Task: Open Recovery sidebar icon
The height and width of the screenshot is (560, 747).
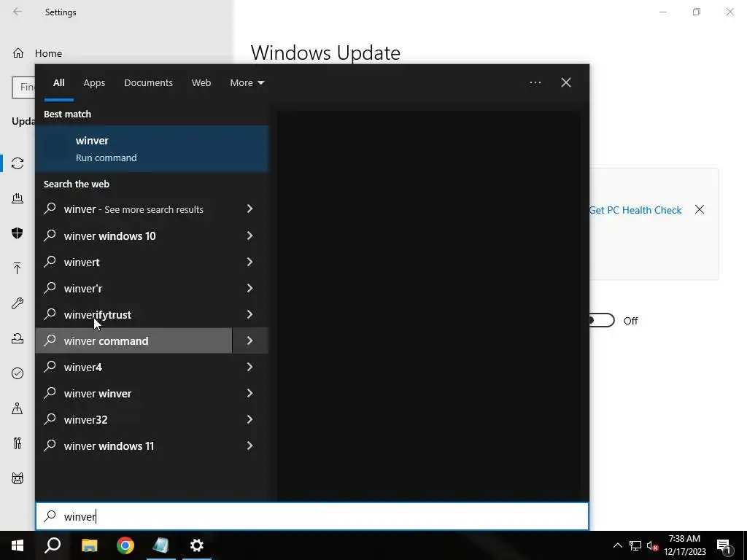Action: (18, 338)
